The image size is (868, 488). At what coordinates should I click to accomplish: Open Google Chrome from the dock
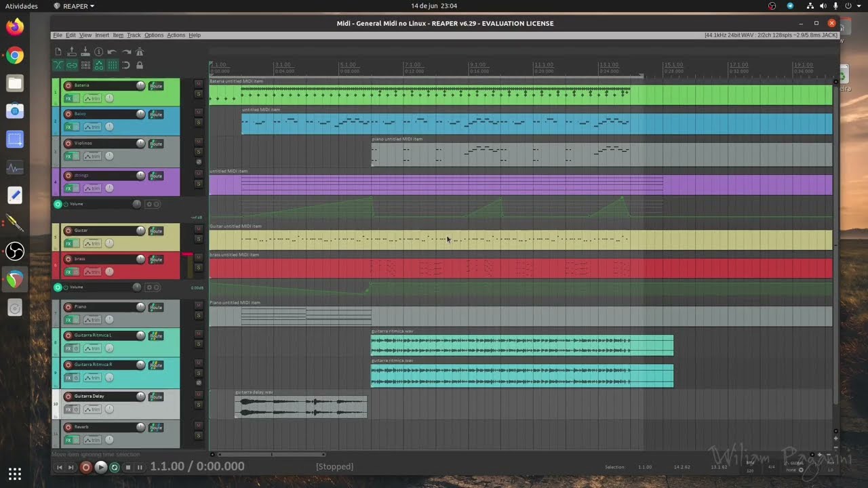pos(14,56)
